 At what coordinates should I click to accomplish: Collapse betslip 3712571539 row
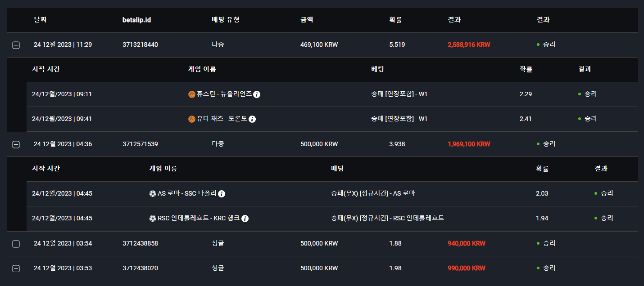[16, 144]
